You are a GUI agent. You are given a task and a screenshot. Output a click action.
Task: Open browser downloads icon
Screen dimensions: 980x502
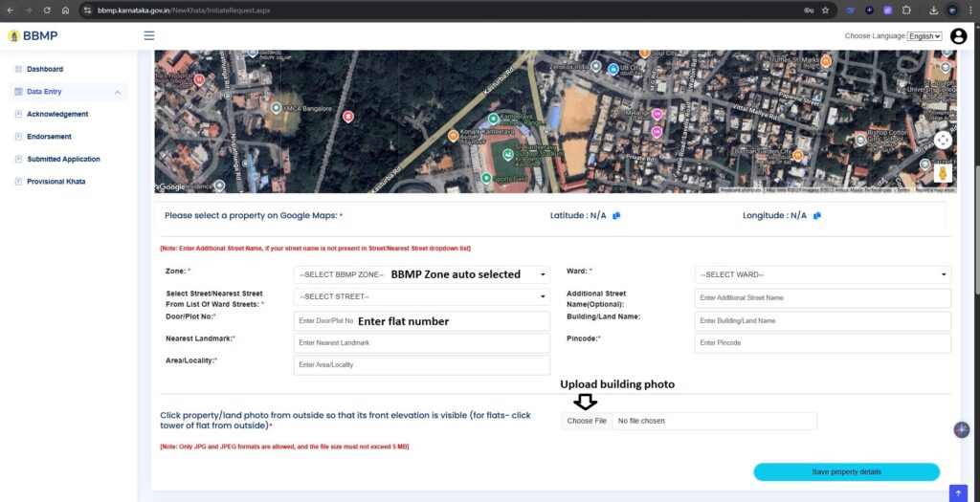click(x=934, y=10)
